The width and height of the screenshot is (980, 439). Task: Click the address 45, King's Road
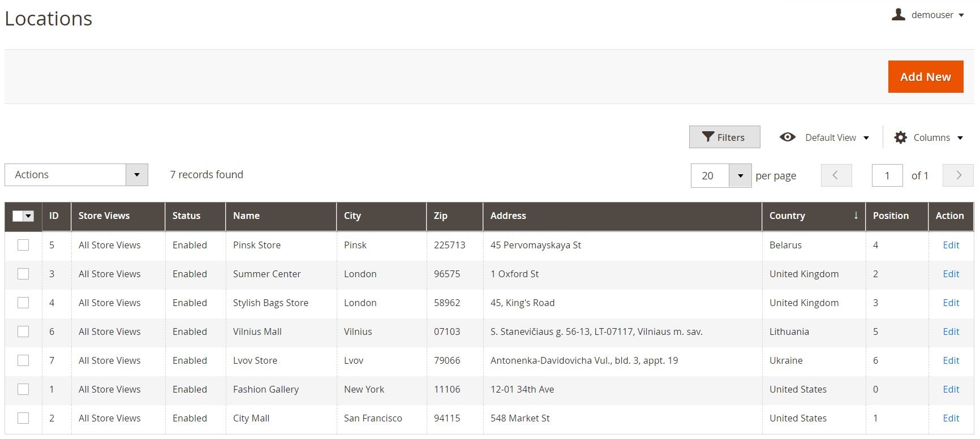pyautogui.click(x=522, y=303)
